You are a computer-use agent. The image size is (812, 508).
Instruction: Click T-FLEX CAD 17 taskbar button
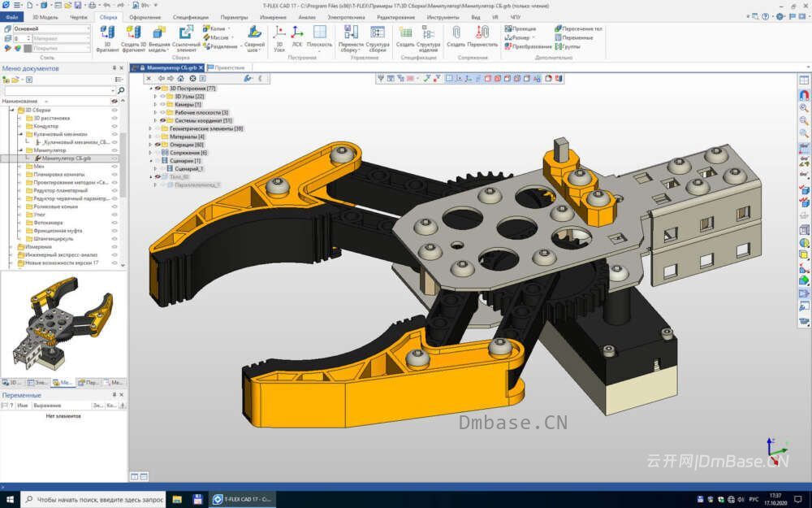(x=242, y=500)
